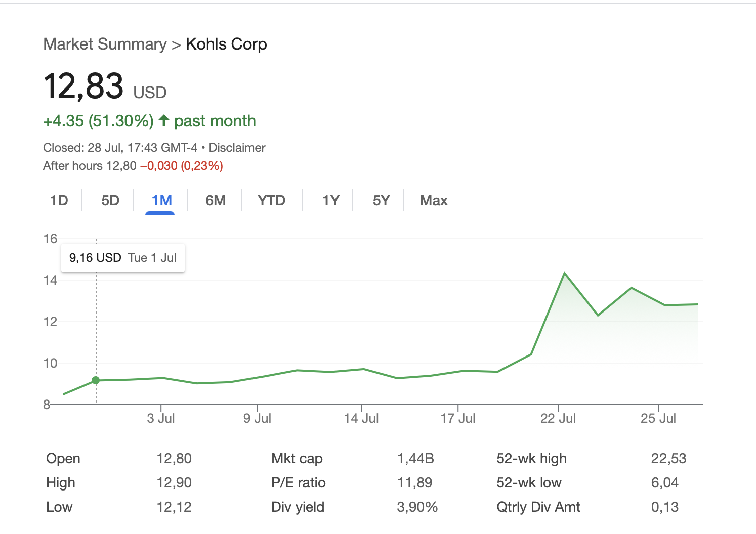This screenshot has height=534, width=756.
Task: Click the Kohls Corp title text
Action: click(x=226, y=45)
